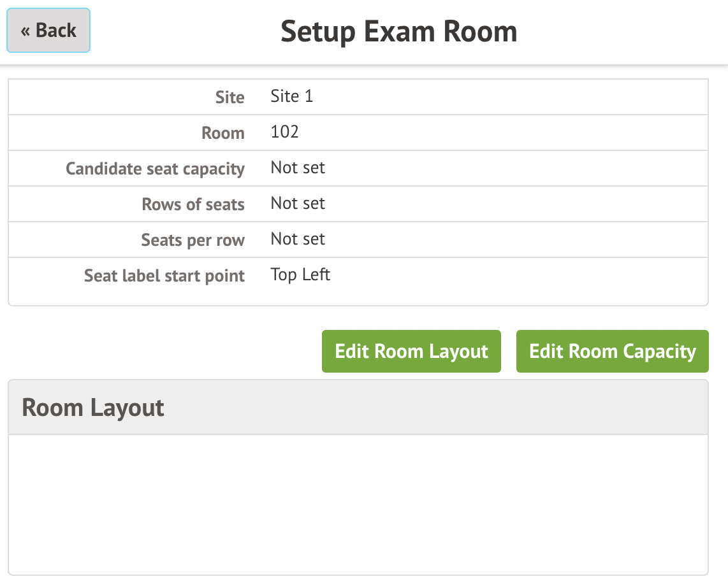728x586 pixels.
Task: Click the Setup Exam Room page title
Action: 398,31
